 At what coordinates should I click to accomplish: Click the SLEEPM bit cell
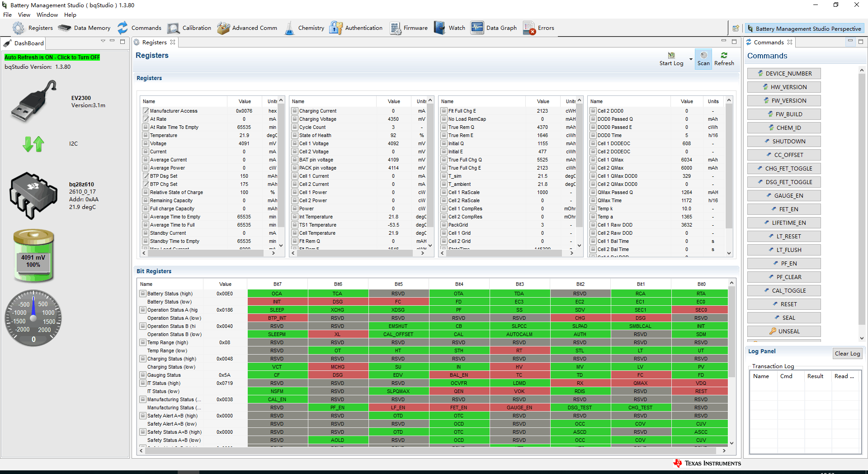coord(277,335)
